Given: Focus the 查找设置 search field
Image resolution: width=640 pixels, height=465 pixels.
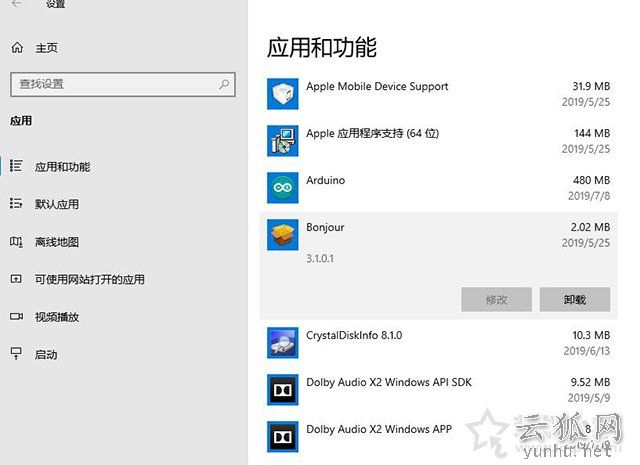Looking at the screenshot, I should 123,85.
